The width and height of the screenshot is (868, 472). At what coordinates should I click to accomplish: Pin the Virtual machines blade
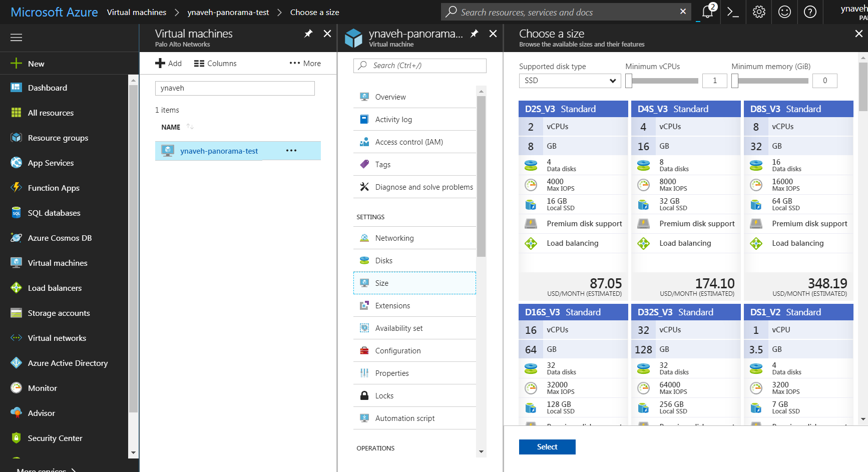308,34
